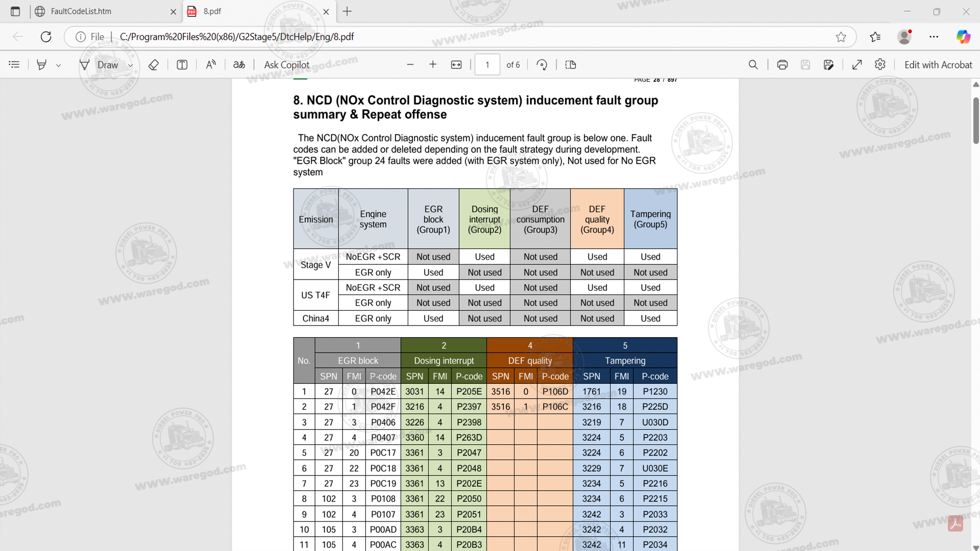980x551 pixels.
Task: Click the Add text tool icon
Action: click(x=182, y=65)
